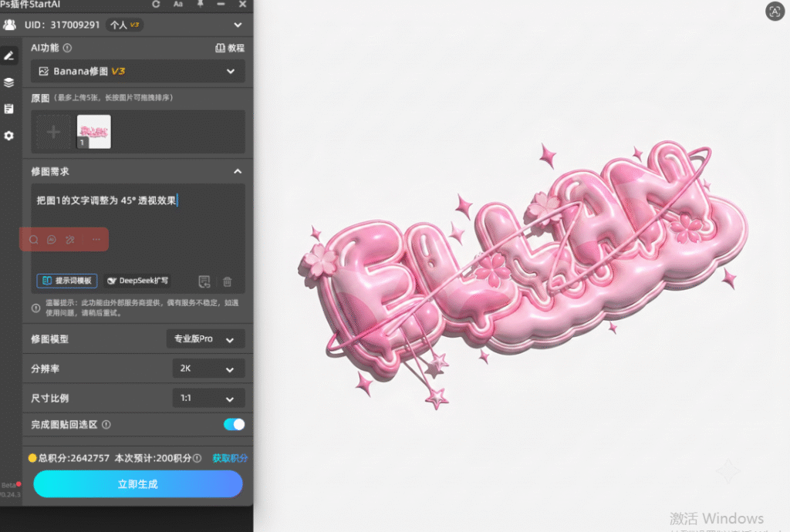Add a source image with plus placeholder

(53, 132)
